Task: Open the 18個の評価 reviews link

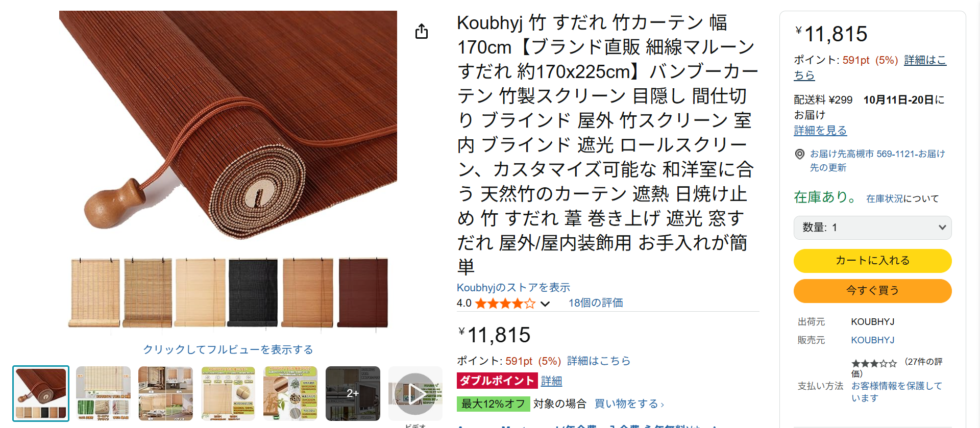Action: (x=596, y=303)
